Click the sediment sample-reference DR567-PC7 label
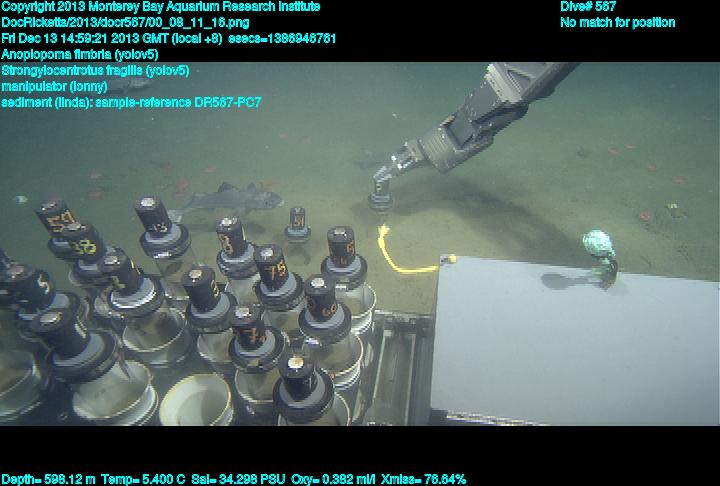This screenshot has width=720, height=486. (x=131, y=102)
